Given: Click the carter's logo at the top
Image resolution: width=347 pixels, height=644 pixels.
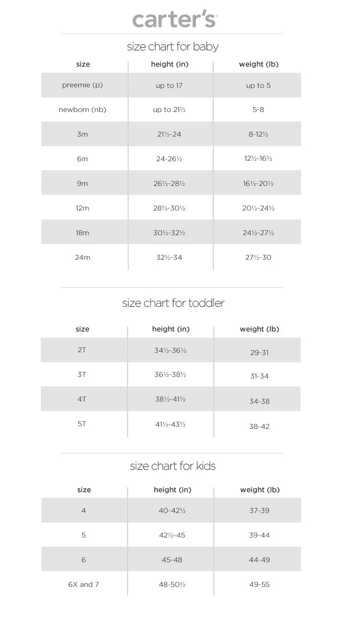Looking at the screenshot, I should coord(175,19).
